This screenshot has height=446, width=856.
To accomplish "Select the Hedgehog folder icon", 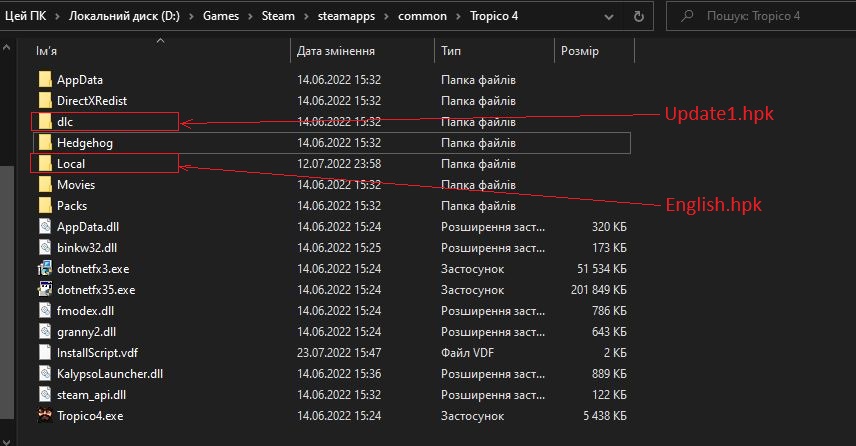I will pos(45,142).
